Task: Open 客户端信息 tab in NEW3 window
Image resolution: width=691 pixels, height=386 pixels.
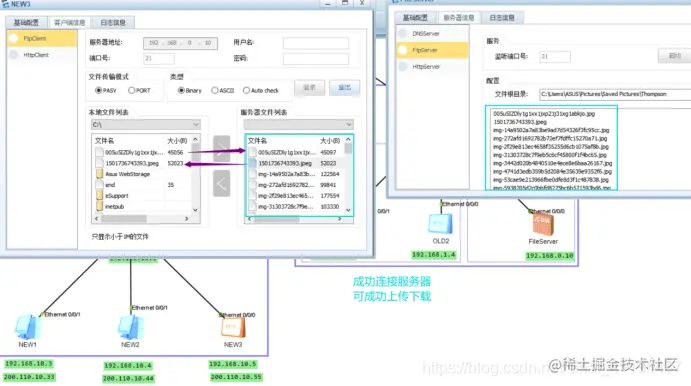Action: pyautogui.click(x=69, y=22)
